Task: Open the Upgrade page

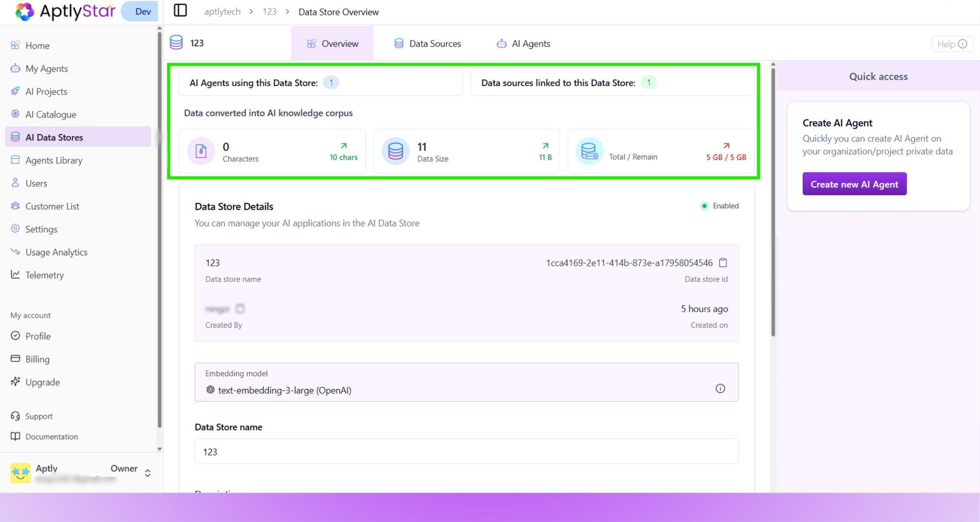Action: [78, 381]
